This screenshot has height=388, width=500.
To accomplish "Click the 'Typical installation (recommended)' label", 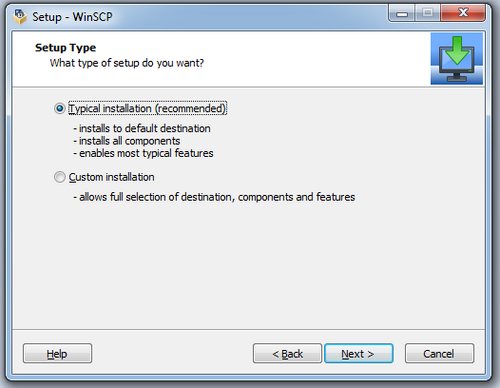I will (147, 109).
